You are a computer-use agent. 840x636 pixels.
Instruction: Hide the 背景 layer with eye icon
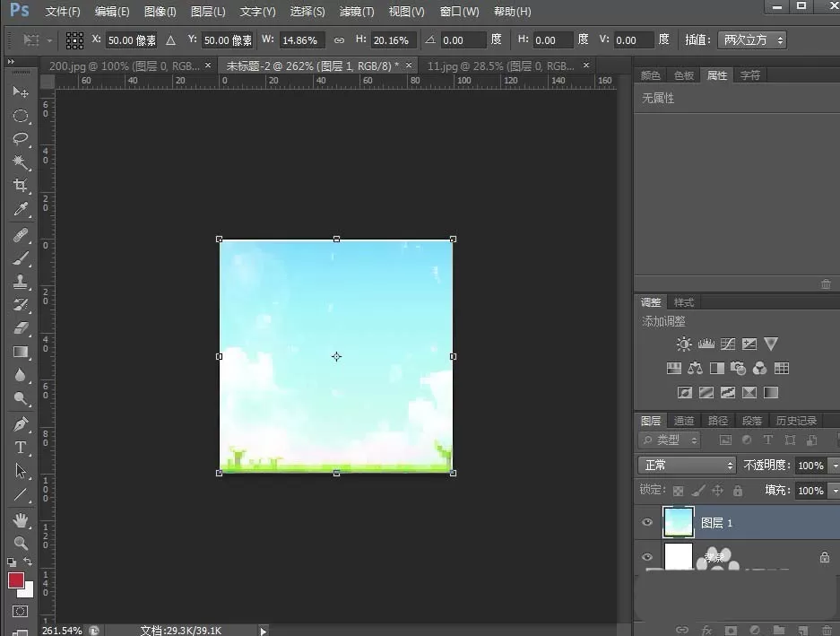tap(647, 557)
